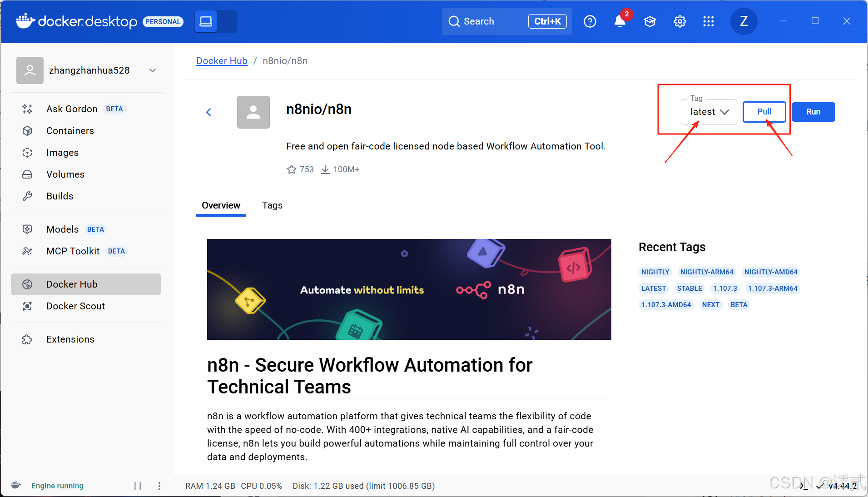Toggle the container view mode switch

point(216,21)
